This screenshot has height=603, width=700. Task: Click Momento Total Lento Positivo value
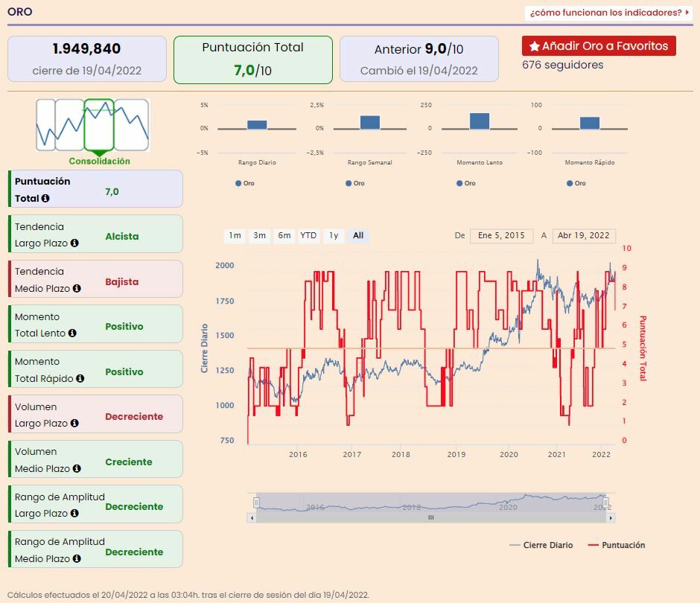coord(124,326)
